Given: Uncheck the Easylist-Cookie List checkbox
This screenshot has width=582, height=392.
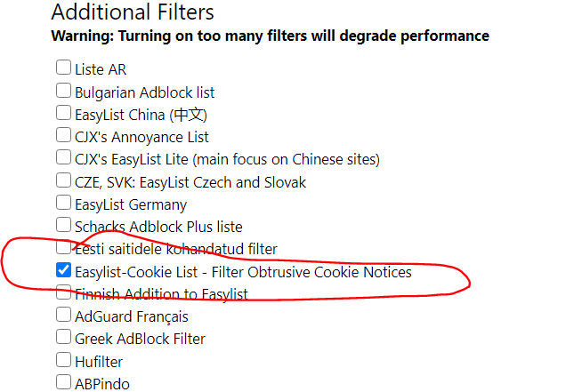Looking at the screenshot, I should (x=63, y=271).
